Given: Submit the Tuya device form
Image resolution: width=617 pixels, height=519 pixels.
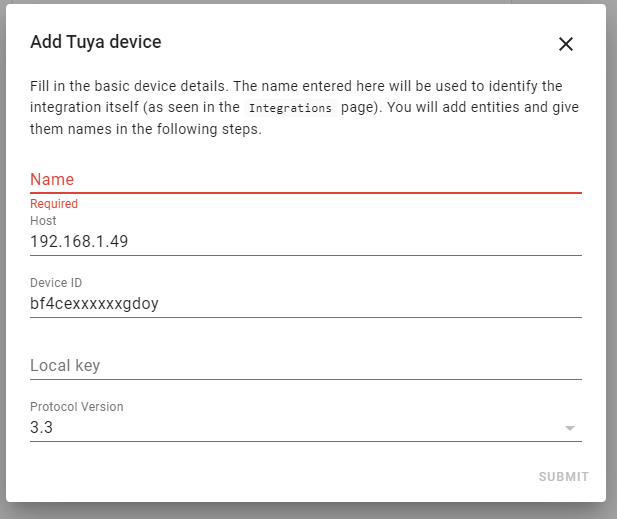Looking at the screenshot, I should [x=563, y=477].
